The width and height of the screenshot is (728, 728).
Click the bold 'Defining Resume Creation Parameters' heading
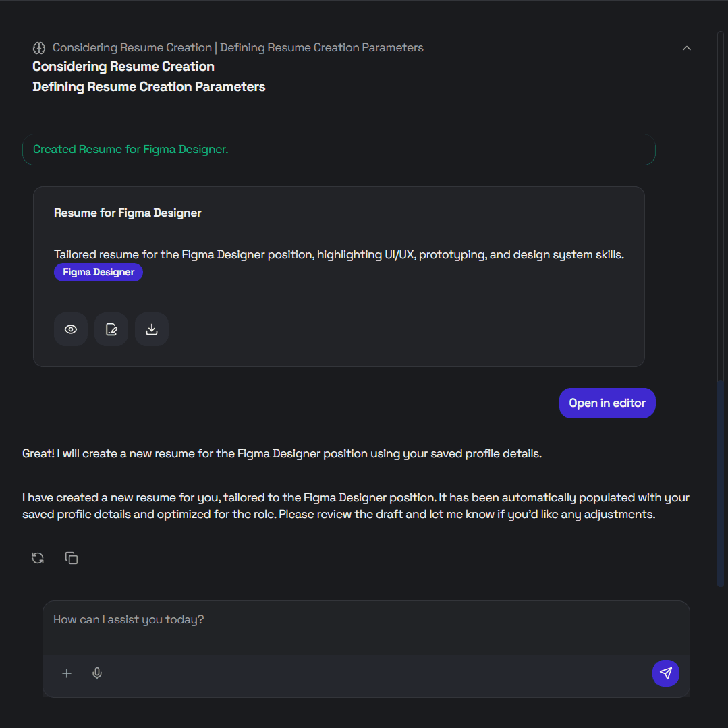149,87
